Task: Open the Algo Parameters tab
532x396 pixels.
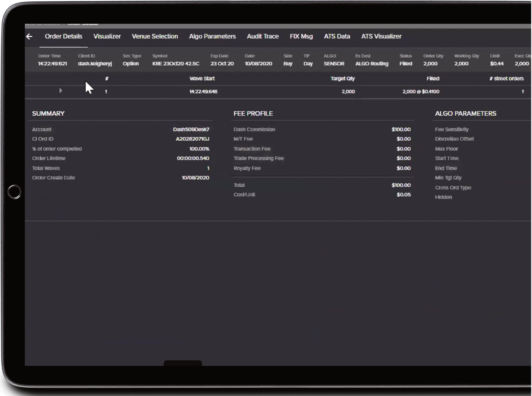Action: (212, 36)
